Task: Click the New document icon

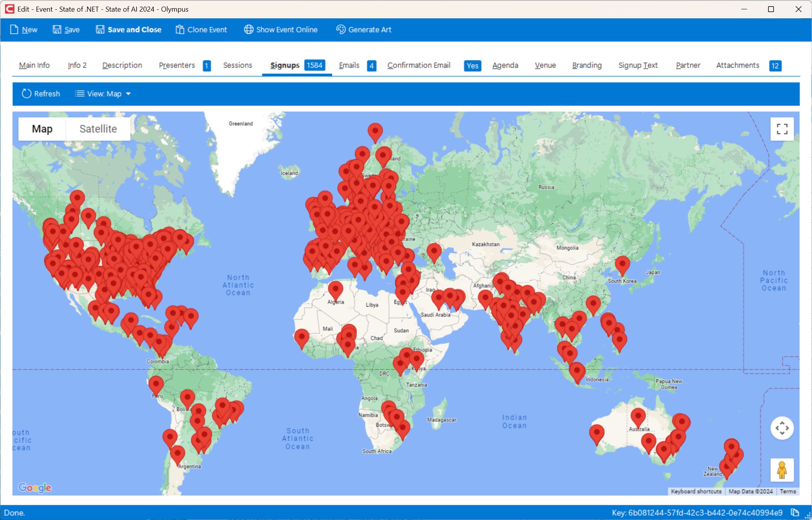Action: (14, 30)
